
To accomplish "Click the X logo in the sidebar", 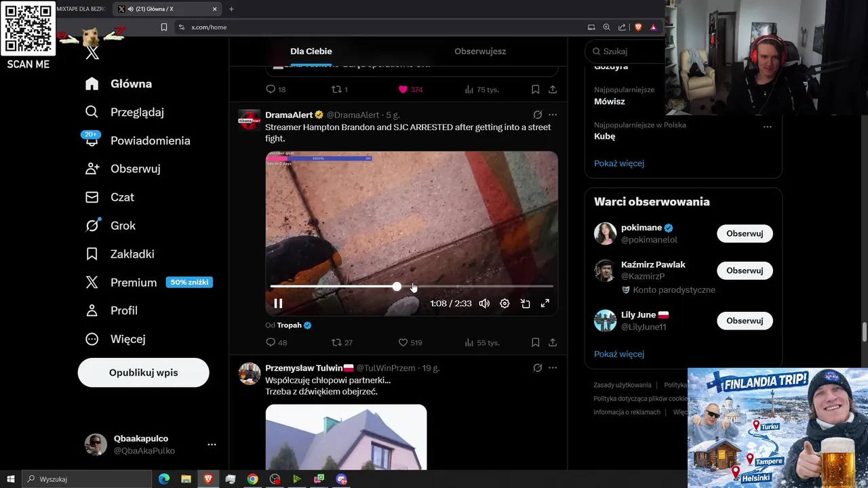I will (92, 53).
